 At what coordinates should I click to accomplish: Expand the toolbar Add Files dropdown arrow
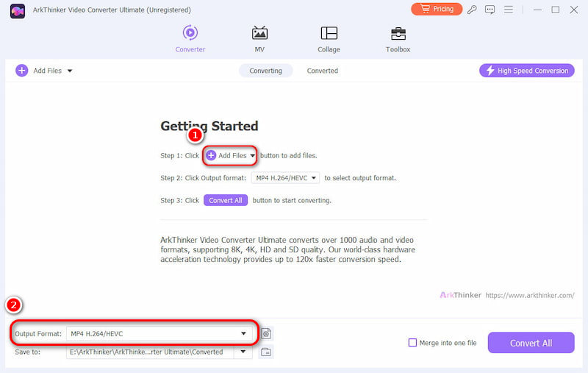pyautogui.click(x=70, y=71)
